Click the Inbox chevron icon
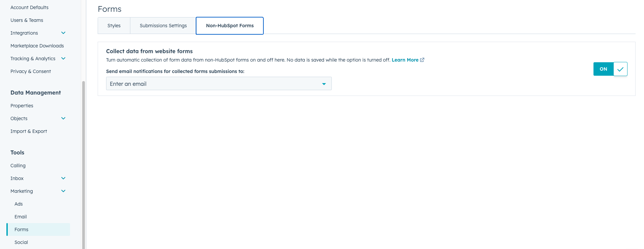644x249 pixels. tap(63, 178)
